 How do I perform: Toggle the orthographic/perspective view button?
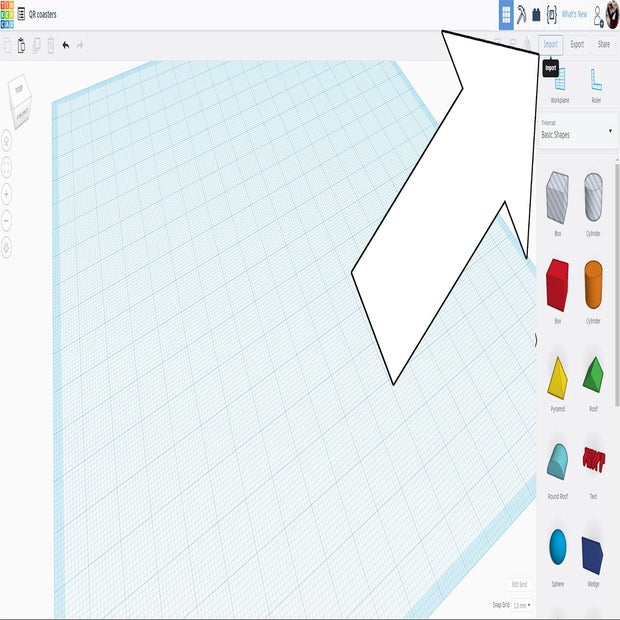pos(7,246)
